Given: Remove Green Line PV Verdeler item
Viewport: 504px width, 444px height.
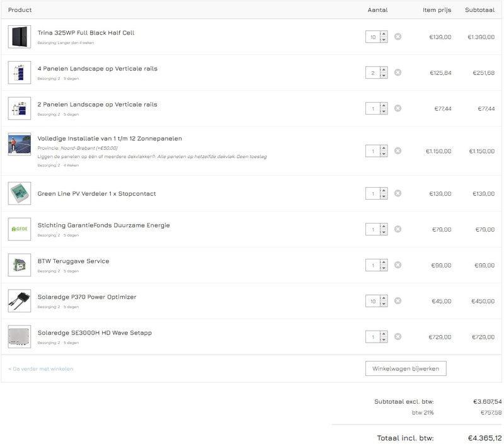Looking at the screenshot, I should coord(398,193).
